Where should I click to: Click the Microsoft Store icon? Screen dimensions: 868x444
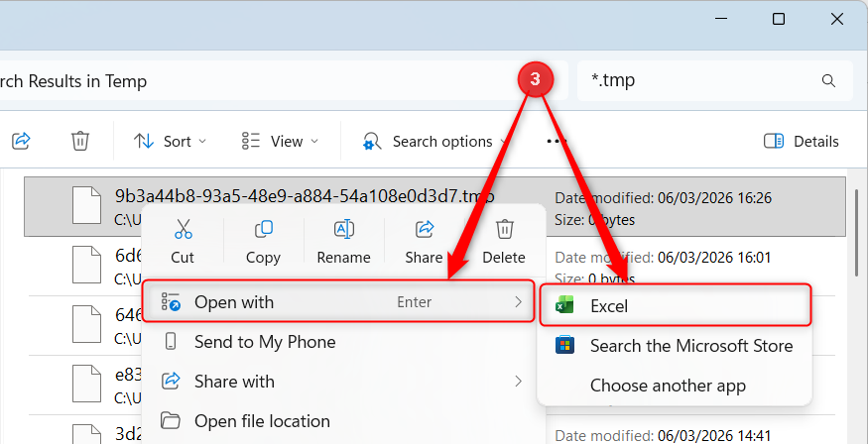click(564, 346)
